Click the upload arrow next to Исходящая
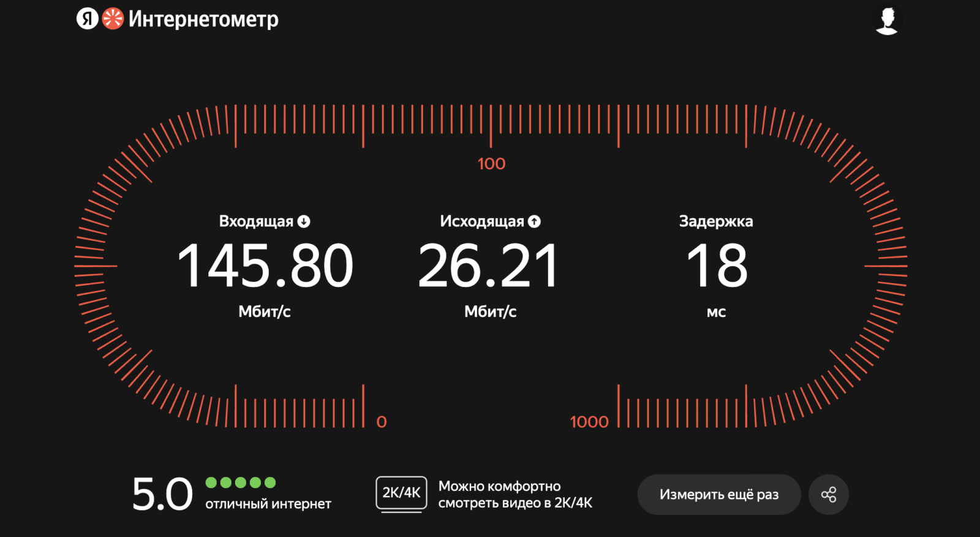 click(535, 222)
